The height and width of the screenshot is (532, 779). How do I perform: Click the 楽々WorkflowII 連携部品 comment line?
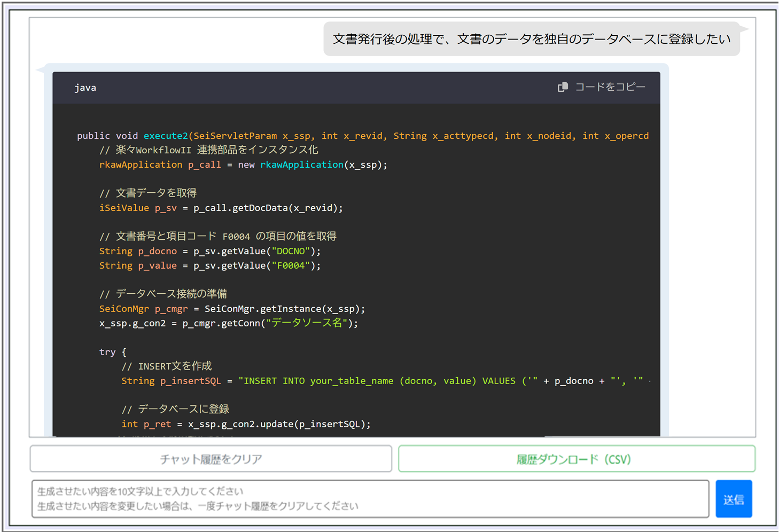point(208,150)
